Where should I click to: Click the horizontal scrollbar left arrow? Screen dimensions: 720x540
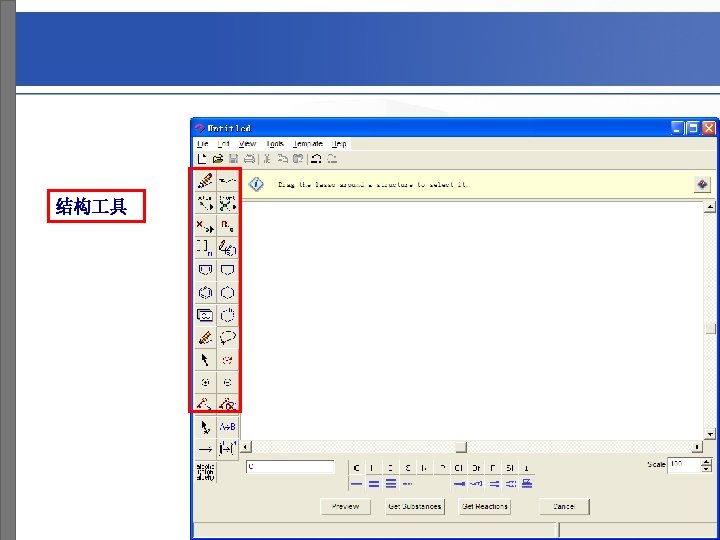pos(246,447)
